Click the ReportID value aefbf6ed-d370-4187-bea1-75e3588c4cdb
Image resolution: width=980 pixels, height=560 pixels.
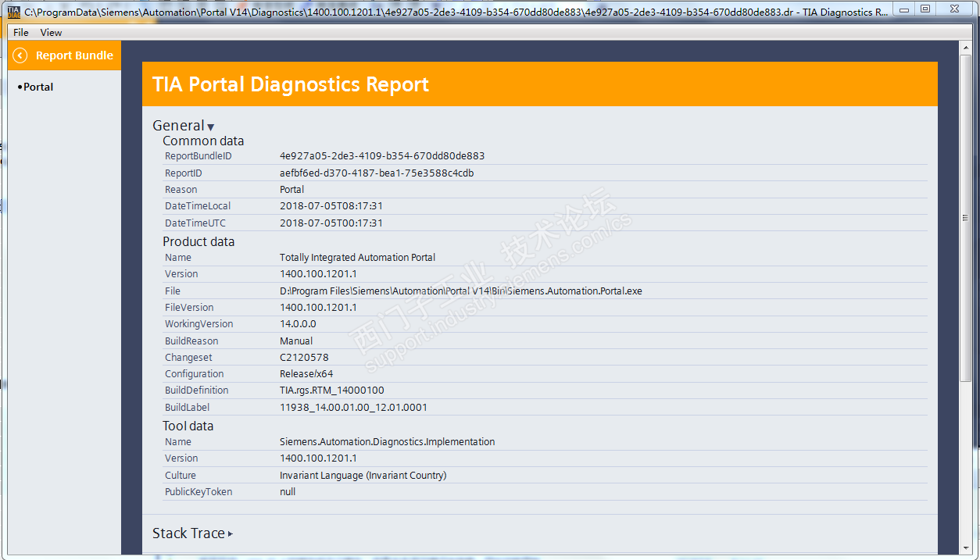(377, 173)
